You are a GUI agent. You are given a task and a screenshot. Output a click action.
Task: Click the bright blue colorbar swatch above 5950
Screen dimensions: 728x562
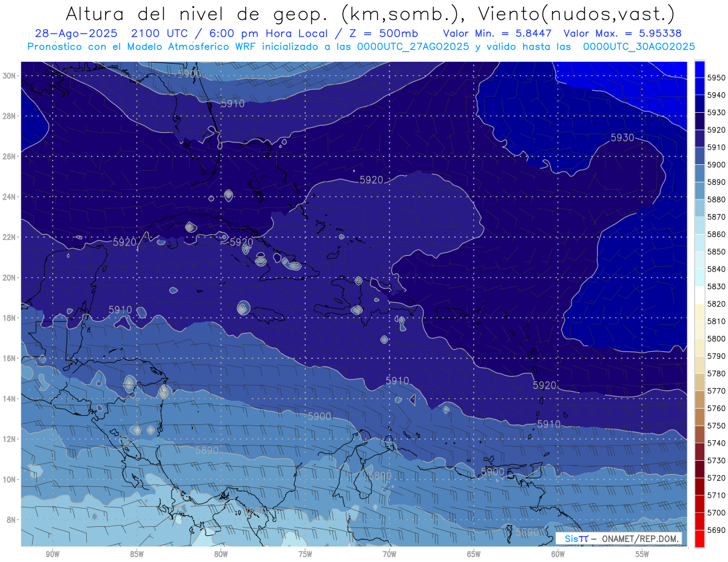pos(699,69)
